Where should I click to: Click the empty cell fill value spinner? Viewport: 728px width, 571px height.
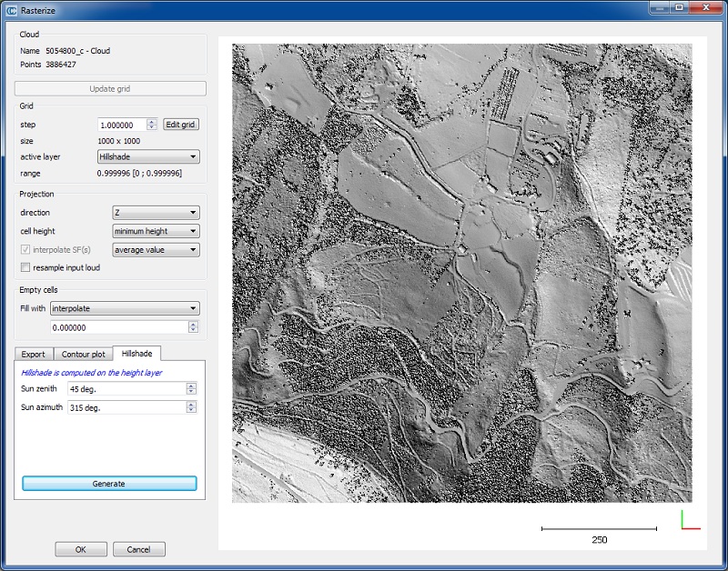coord(192,327)
